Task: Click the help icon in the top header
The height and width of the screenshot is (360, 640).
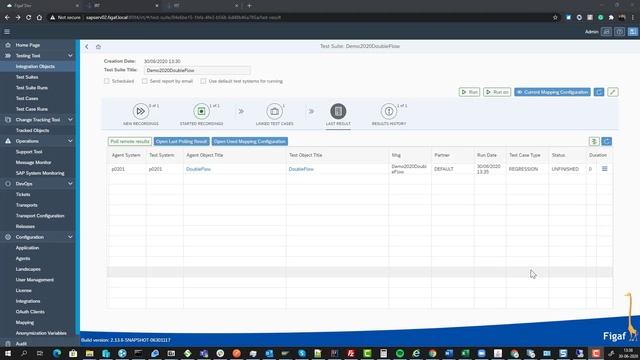Action: [x=620, y=31]
